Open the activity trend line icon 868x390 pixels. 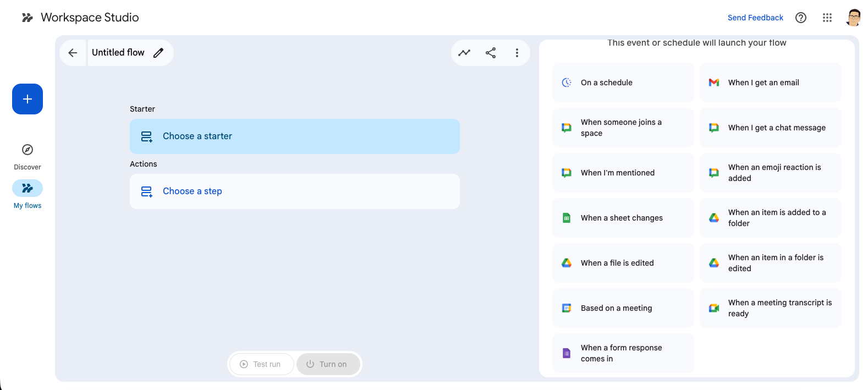pos(464,53)
